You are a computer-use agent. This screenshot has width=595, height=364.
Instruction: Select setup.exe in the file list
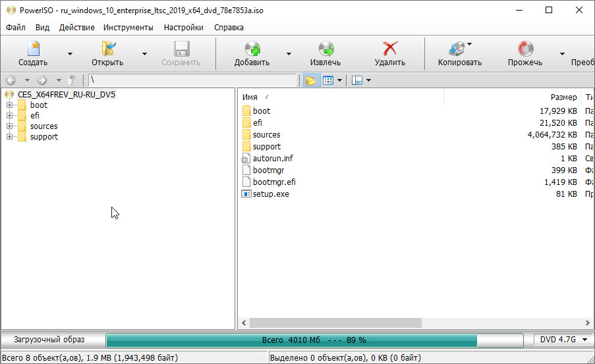point(271,194)
